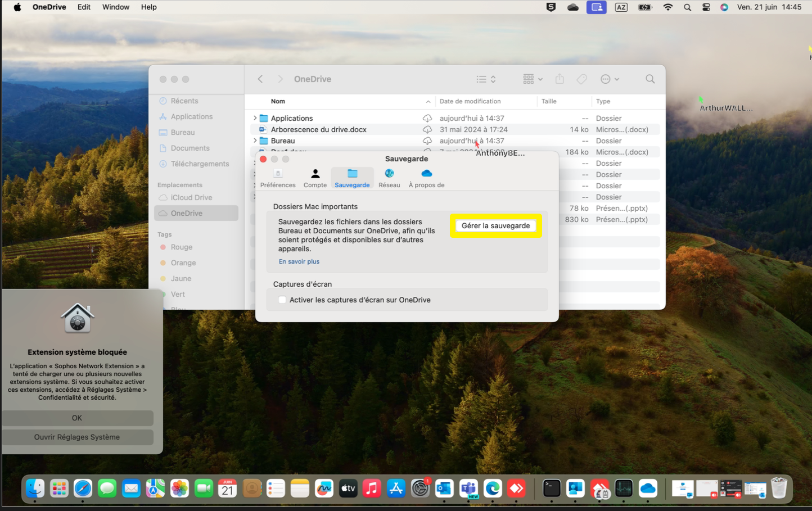Open the OneDrive app menu

click(49, 7)
